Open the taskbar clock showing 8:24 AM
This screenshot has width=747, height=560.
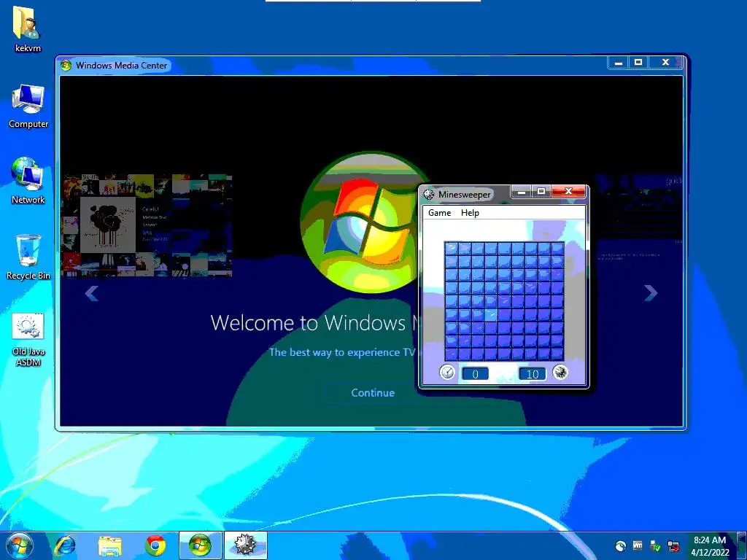(x=710, y=546)
